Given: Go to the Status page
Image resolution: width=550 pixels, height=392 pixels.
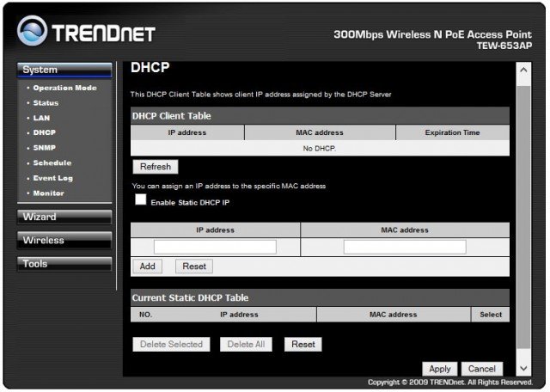Looking at the screenshot, I should click(x=46, y=103).
